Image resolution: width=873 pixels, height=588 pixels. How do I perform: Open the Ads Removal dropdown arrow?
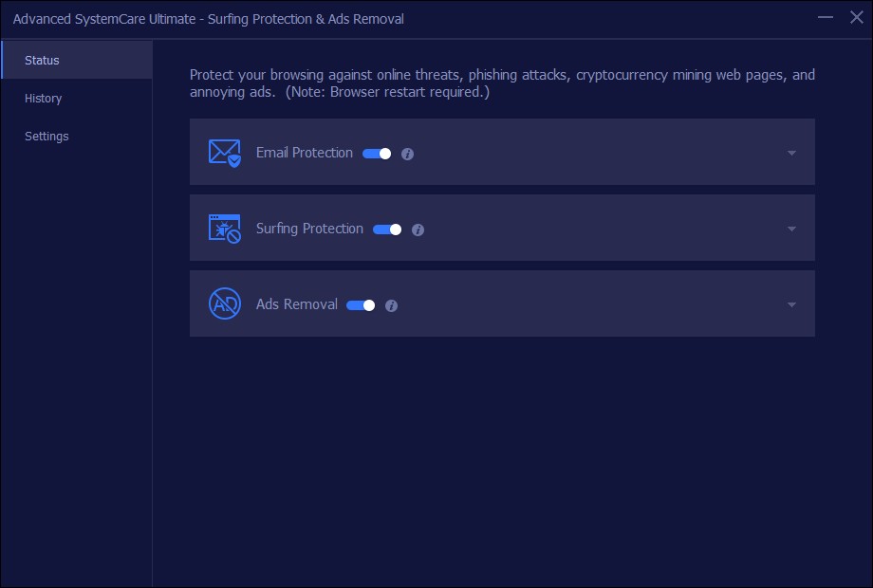coord(790,304)
